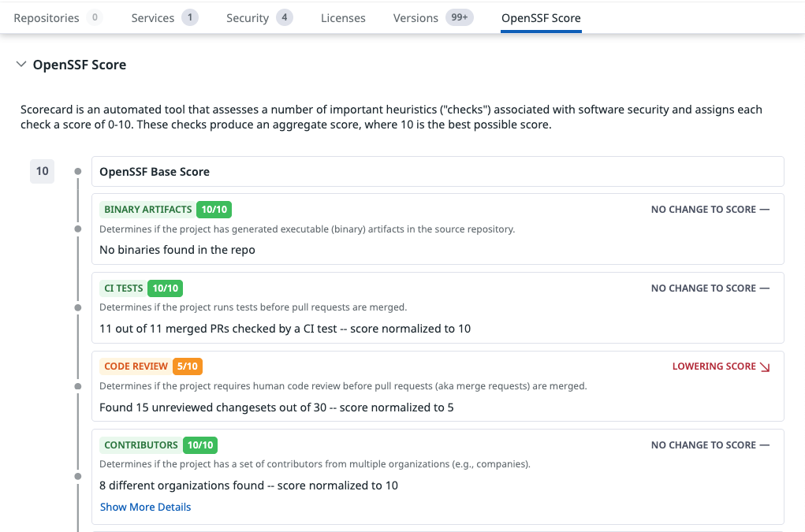Click the aggregate score 10 badge
Image resolution: width=805 pixels, height=532 pixels.
click(x=42, y=171)
